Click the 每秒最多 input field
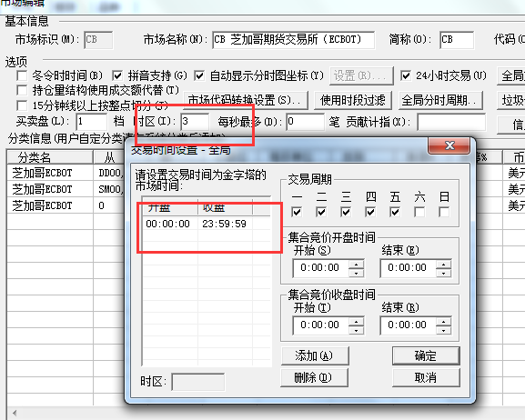The image size is (525, 420). [x=305, y=122]
